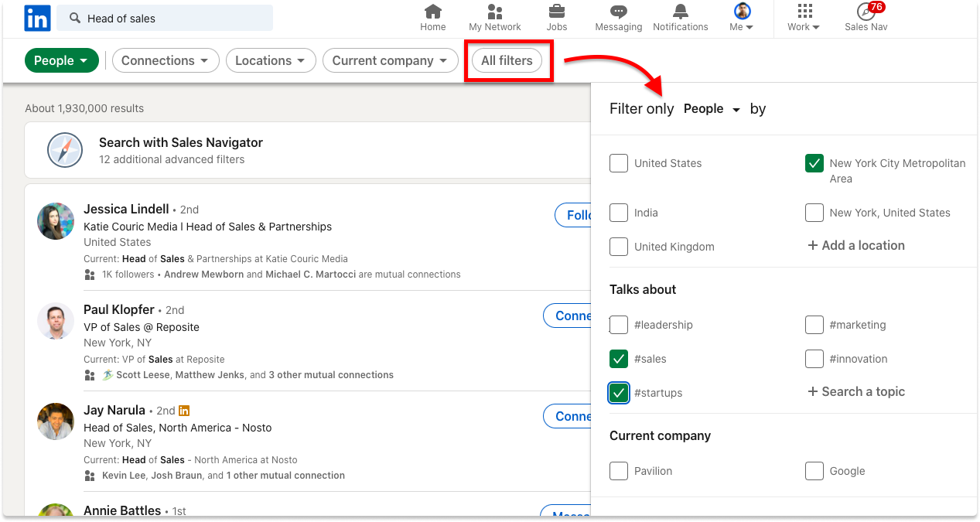
Task: Click Search a topic
Action: click(x=856, y=391)
